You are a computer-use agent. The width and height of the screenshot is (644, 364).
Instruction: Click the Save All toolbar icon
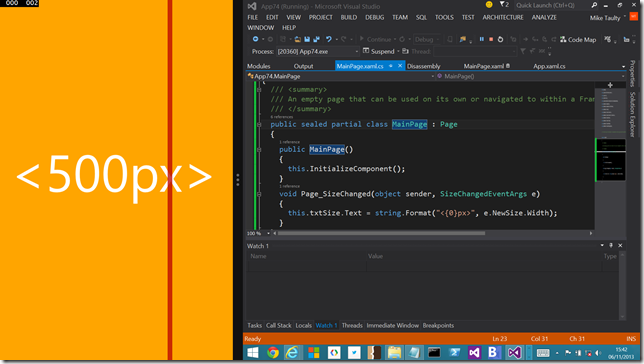point(316,39)
